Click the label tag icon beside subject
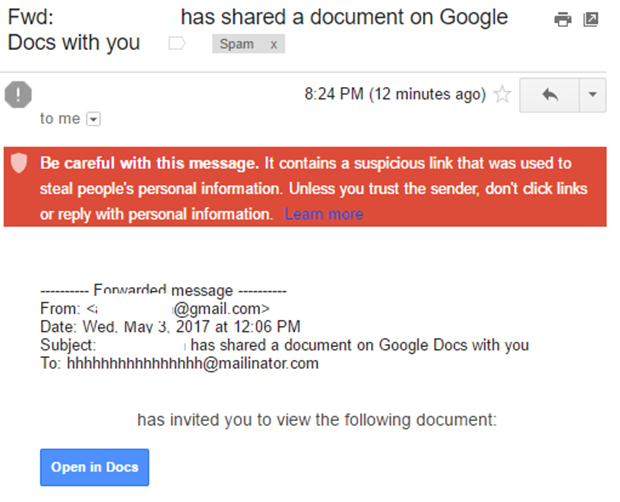Image resolution: width=620 pixels, height=502 pixels. coord(177,43)
